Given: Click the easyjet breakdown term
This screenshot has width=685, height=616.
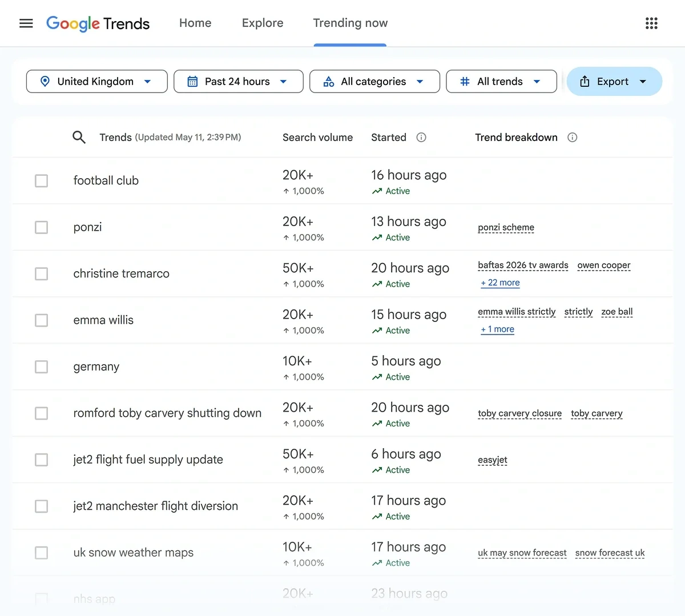Looking at the screenshot, I should [493, 460].
